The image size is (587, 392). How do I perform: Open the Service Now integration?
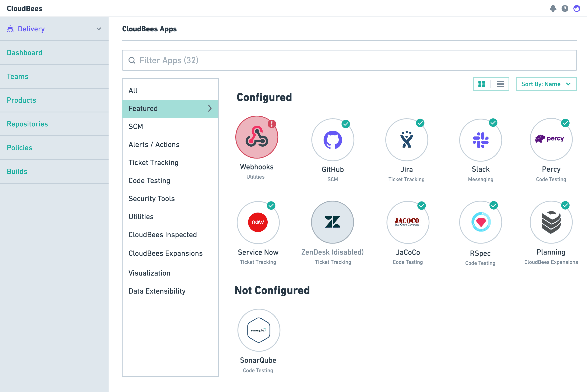258,222
